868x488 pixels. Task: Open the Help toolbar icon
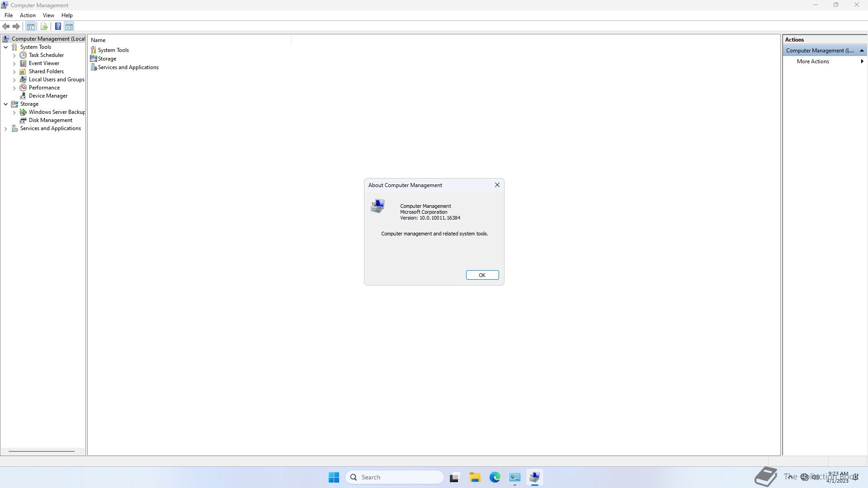click(58, 26)
